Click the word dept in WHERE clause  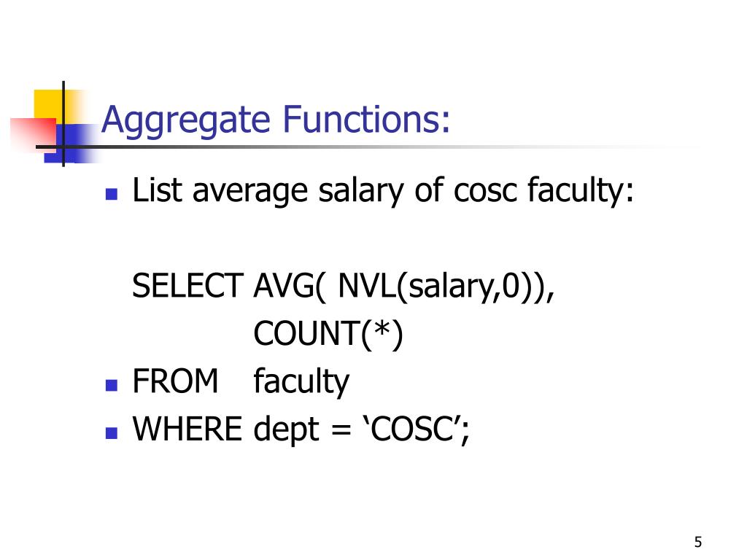(x=286, y=430)
